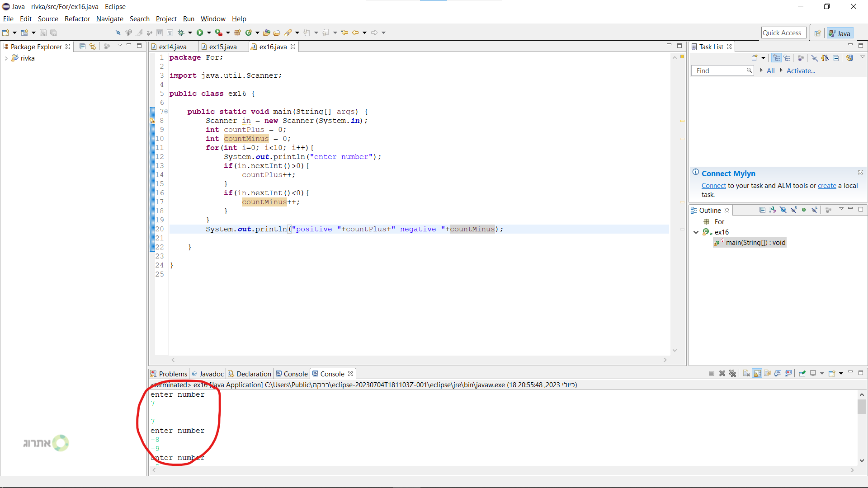Click the Find field in Task List
This screenshot has height=488, width=868.
pos(719,71)
